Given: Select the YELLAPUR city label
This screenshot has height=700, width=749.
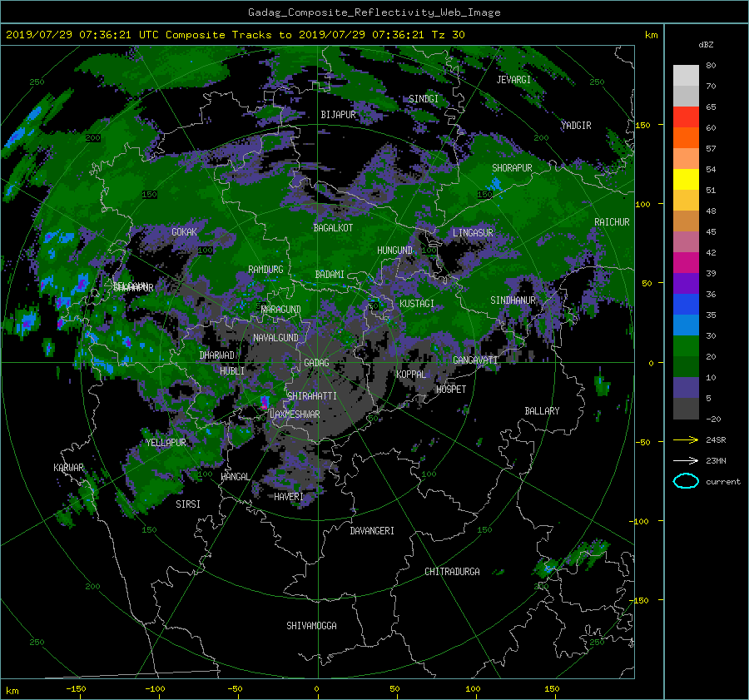Looking at the screenshot, I should 166,443.
